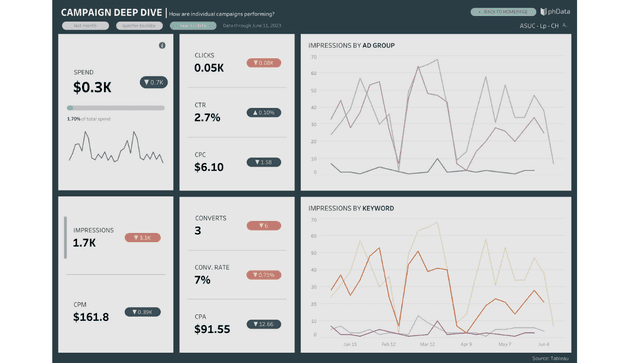The width and height of the screenshot is (640, 363).
Task: Click the CPC down 1.58 badge
Action: [x=264, y=162]
